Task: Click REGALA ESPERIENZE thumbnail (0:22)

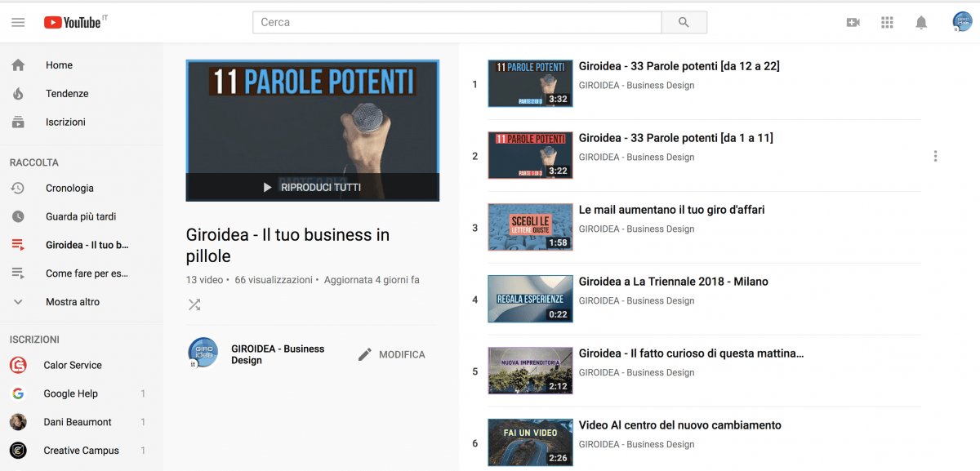Action: (530, 299)
